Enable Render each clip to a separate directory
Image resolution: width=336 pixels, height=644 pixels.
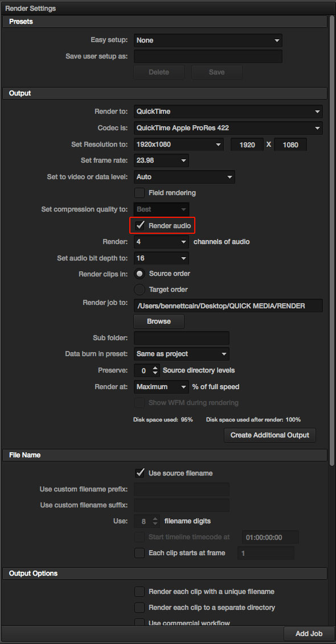point(140,608)
